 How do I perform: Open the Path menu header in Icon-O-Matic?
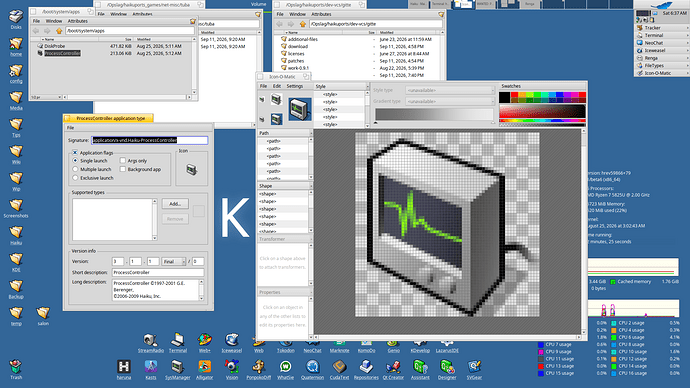coord(264,133)
